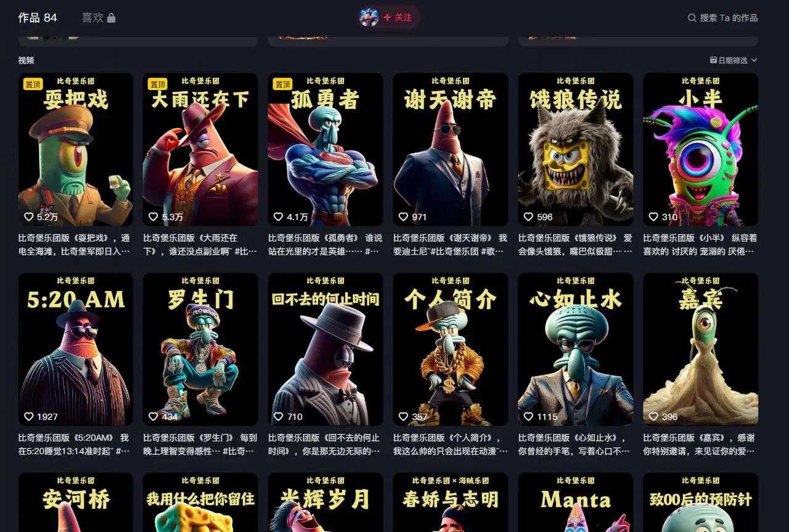
Task: Open the 5:20 AM video thumbnail
Action: 76,350
